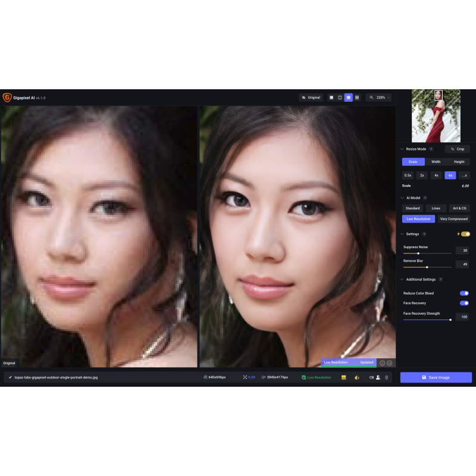Click the AI Model help question icon
The height and width of the screenshot is (476, 476).
click(425, 198)
